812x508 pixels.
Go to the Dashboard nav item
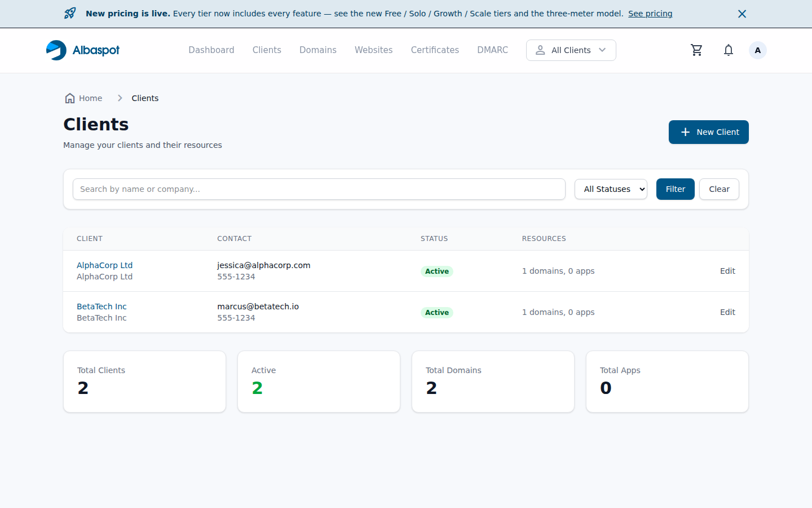211,50
